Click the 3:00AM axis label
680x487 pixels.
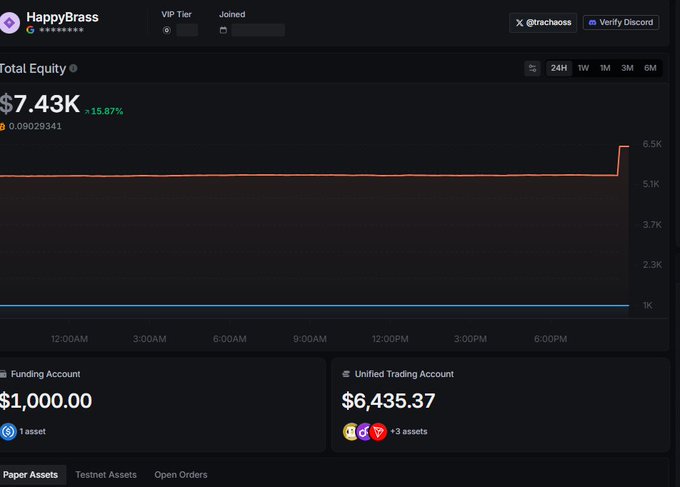(150, 339)
